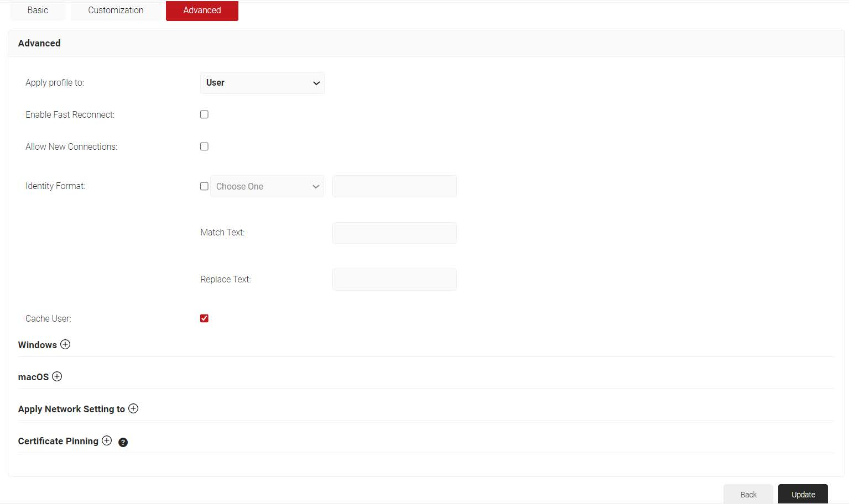Focus the Identity Format value field
849x504 pixels.
(394, 186)
